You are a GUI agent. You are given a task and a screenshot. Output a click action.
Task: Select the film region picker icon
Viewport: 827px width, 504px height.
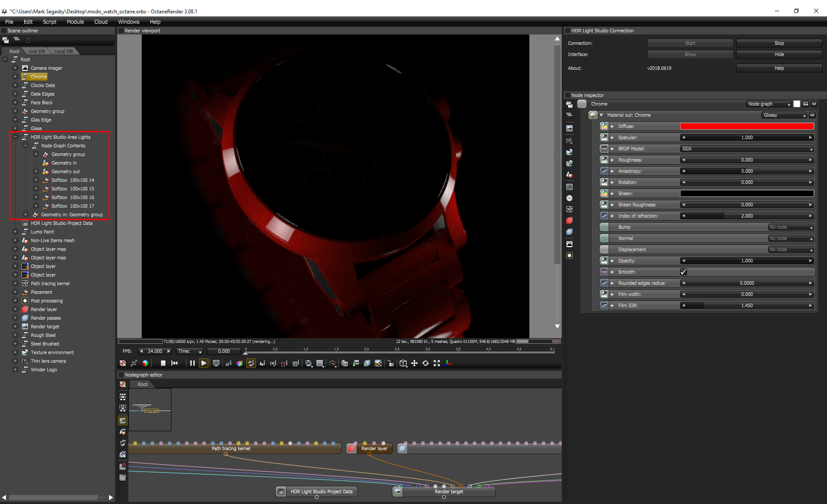click(x=295, y=363)
